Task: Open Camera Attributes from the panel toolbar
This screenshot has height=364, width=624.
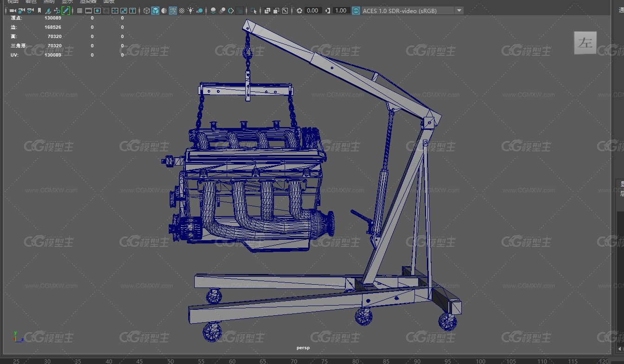Action: click(x=30, y=10)
